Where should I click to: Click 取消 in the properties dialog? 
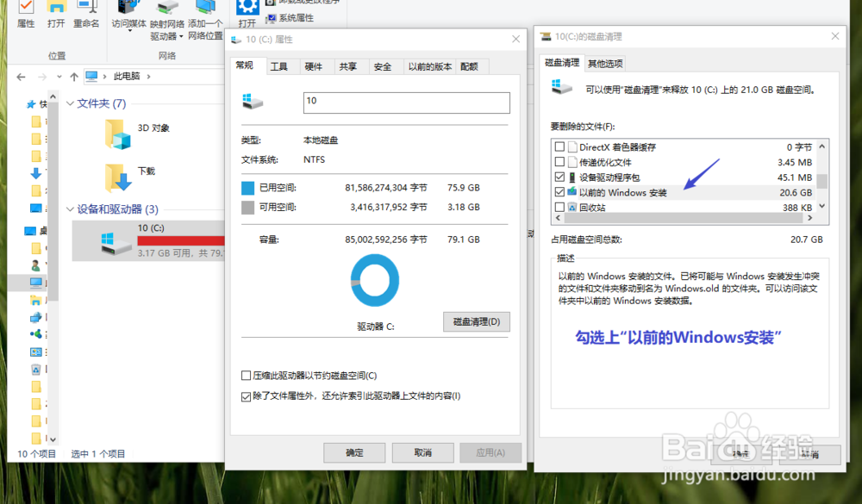(422, 453)
